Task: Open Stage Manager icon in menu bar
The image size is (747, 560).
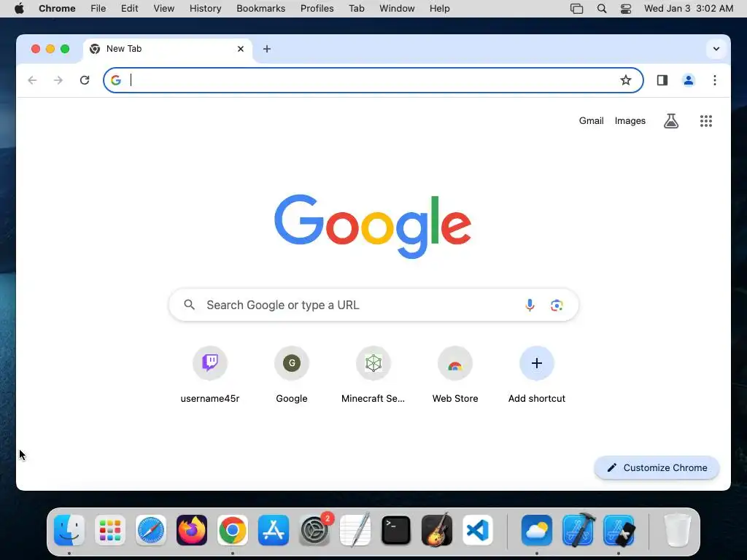Action: [576, 9]
